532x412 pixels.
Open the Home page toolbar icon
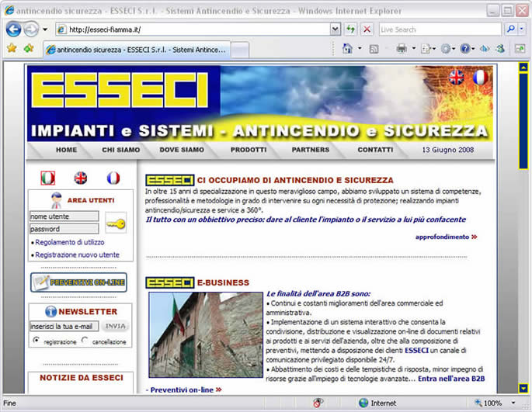pyautogui.click(x=347, y=48)
